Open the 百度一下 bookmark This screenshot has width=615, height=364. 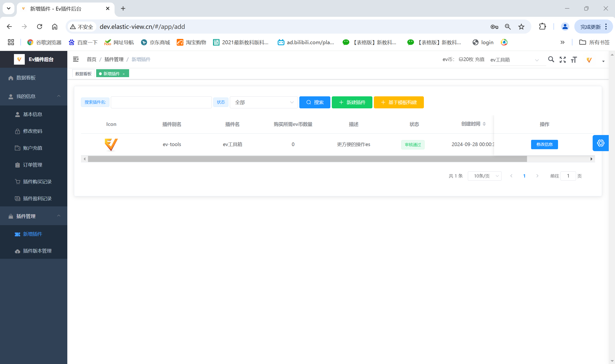pos(83,42)
